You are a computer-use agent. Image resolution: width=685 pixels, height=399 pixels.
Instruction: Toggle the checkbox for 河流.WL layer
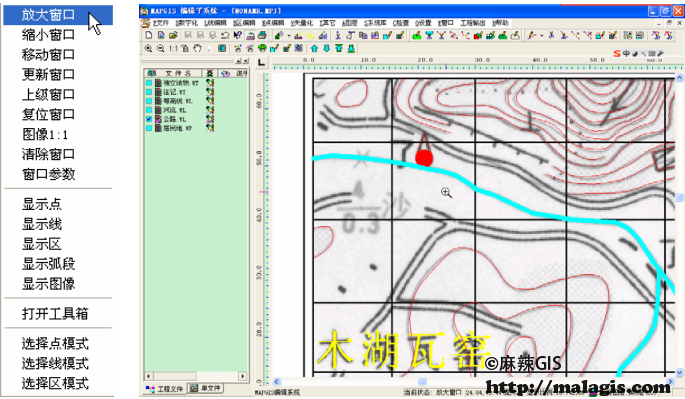pos(149,110)
